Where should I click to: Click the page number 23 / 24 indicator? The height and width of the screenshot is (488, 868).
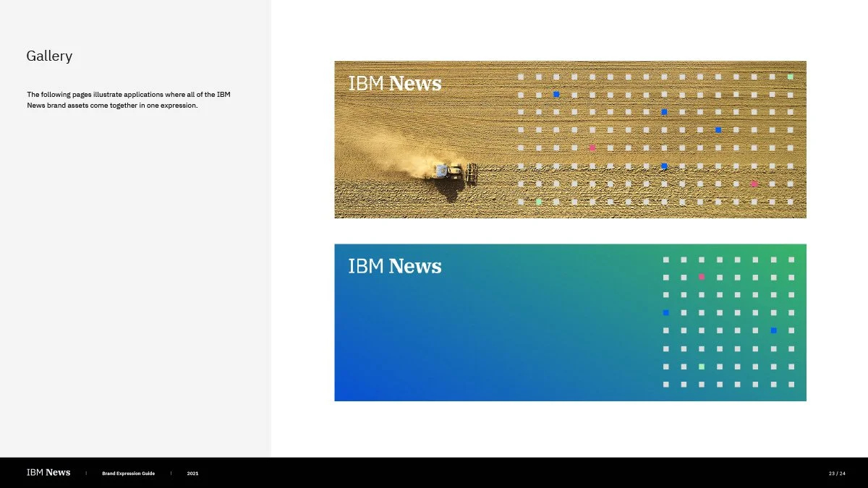[835, 473]
